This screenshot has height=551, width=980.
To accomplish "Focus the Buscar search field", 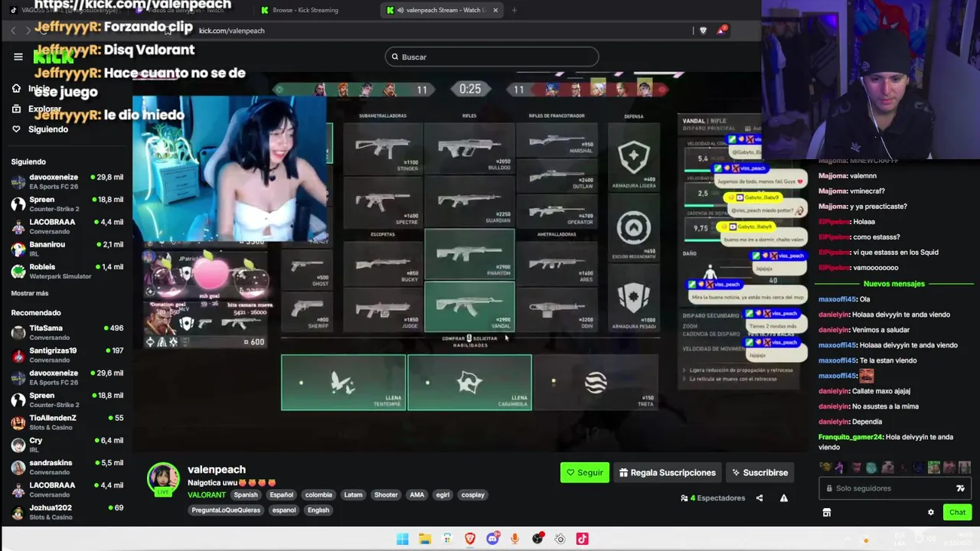I will pyautogui.click(x=492, y=57).
